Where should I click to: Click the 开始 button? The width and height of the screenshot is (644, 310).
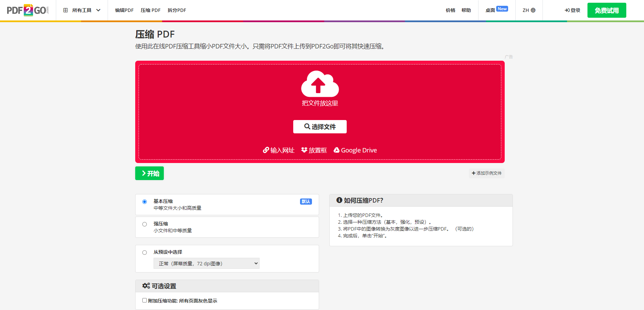(x=149, y=173)
